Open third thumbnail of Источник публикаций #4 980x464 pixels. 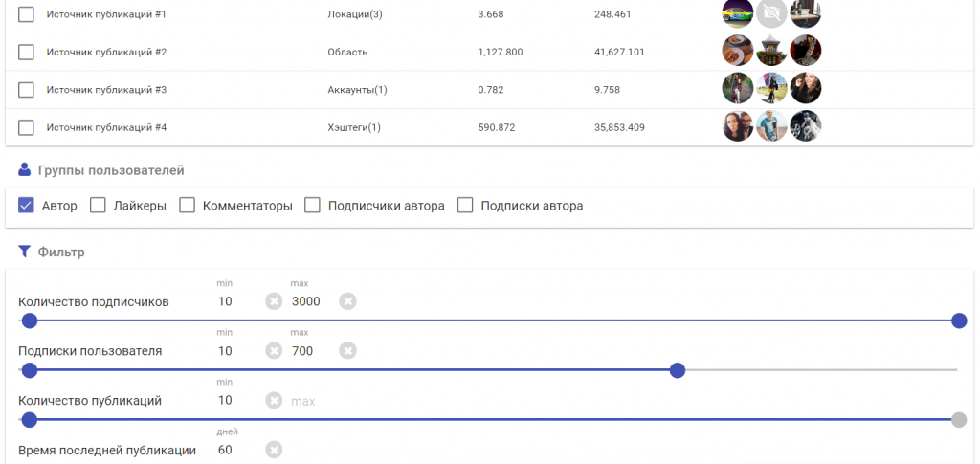pos(806,126)
